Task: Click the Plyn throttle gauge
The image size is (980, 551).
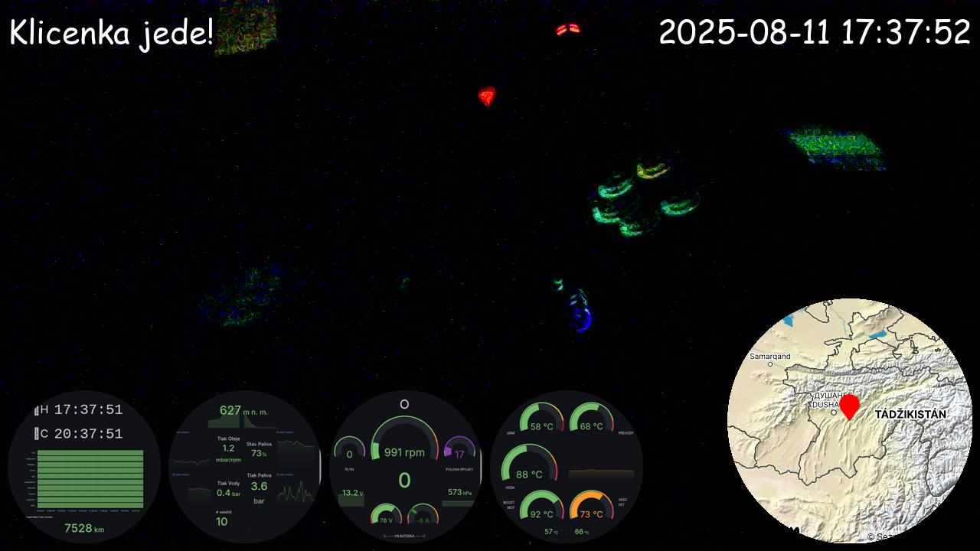Action: [x=349, y=450]
